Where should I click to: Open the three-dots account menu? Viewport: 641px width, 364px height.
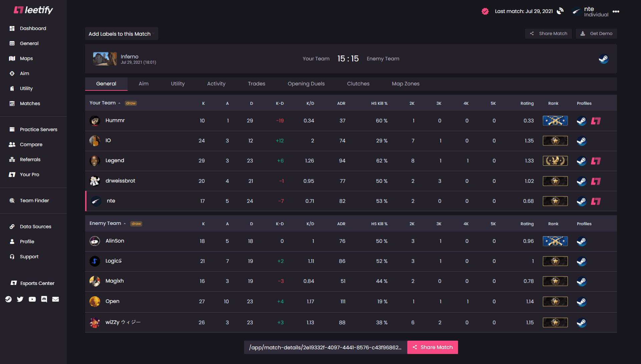coord(616,11)
